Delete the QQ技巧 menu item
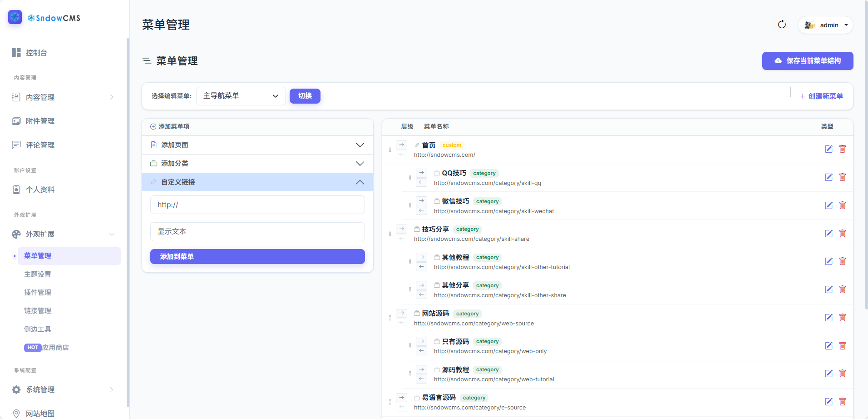The height and width of the screenshot is (419, 868). (843, 177)
